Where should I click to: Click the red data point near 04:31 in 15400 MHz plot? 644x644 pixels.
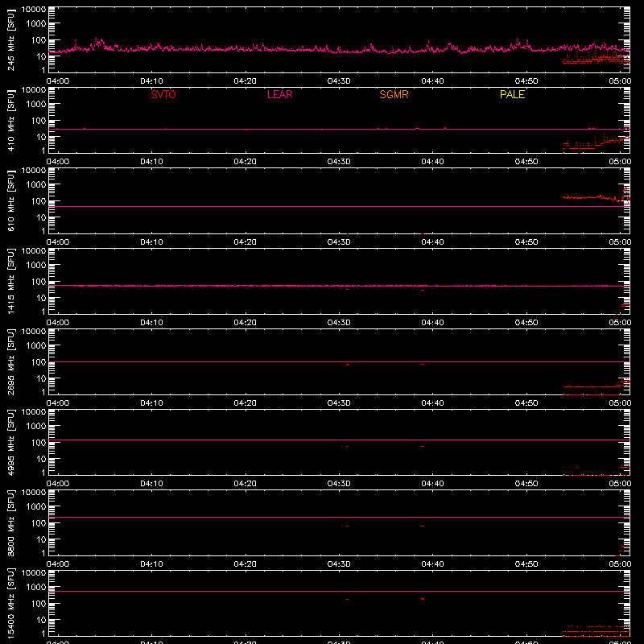pyautogui.click(x=348, y=599)
